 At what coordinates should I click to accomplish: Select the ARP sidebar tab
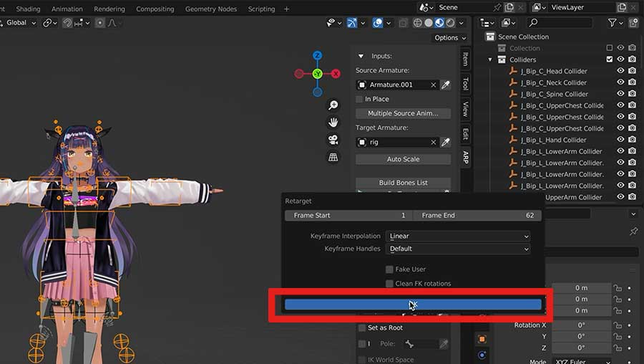(465, 157)
